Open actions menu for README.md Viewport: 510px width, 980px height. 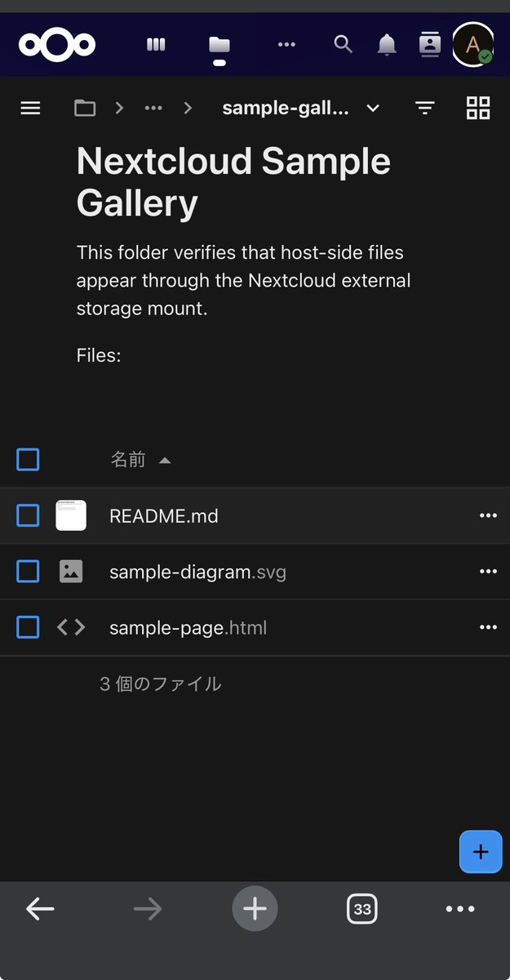[488, 515]
